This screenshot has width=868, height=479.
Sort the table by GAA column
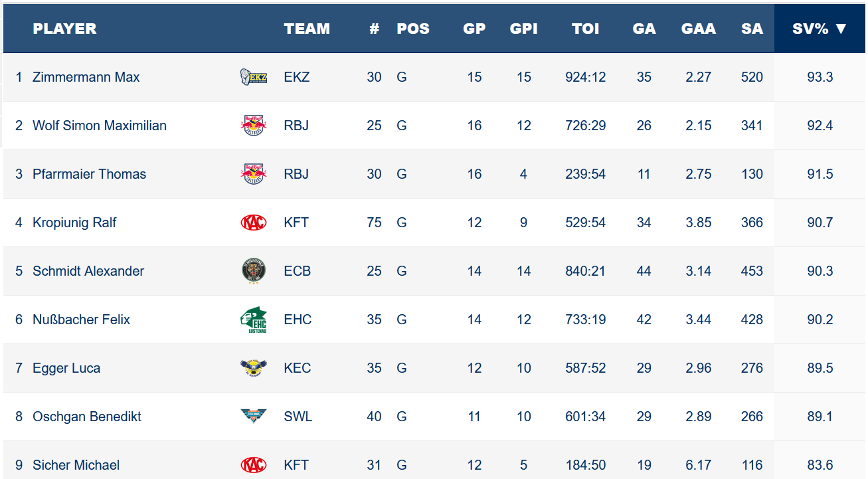click(698, 29)
